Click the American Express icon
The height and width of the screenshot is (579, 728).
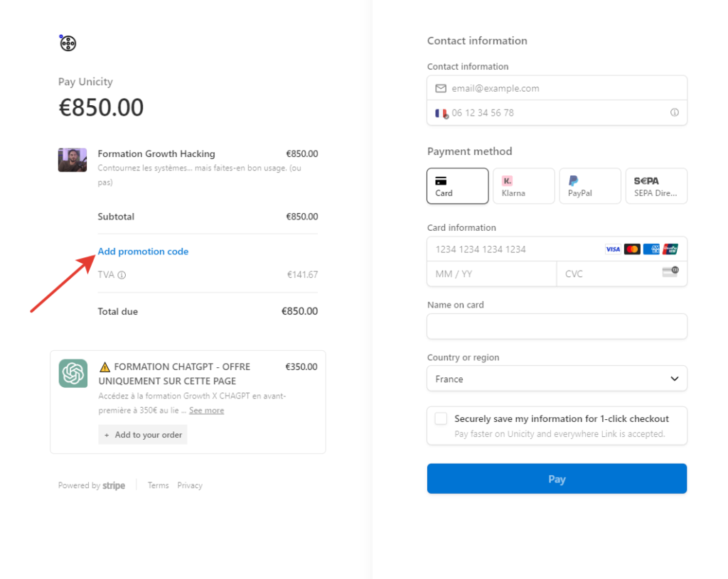pos(651,249)
